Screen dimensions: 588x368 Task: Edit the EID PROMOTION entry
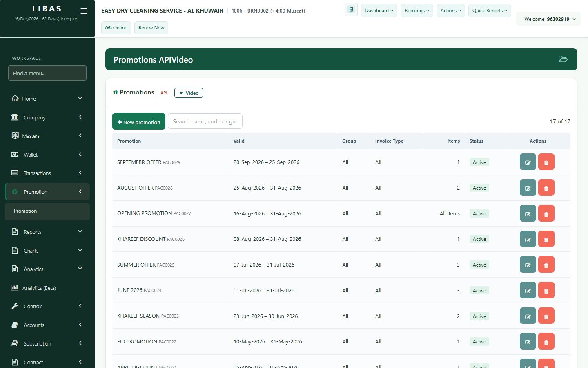528,341
